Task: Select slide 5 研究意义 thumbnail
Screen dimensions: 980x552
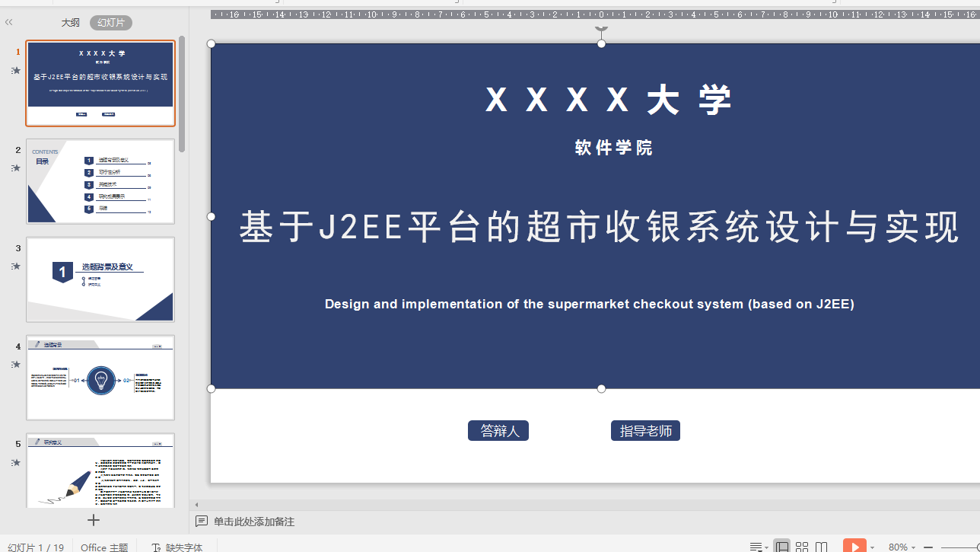Action: tap(100, 471)
